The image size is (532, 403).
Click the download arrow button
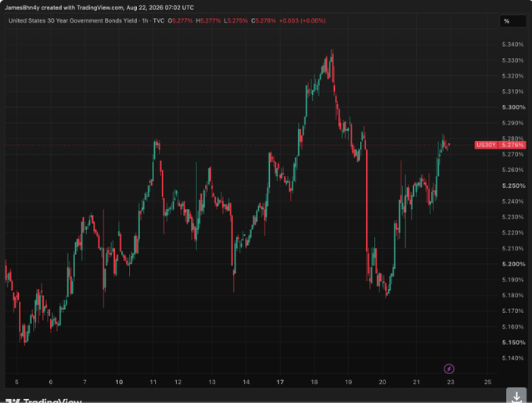pyautogui.click(x=516, y=397)
